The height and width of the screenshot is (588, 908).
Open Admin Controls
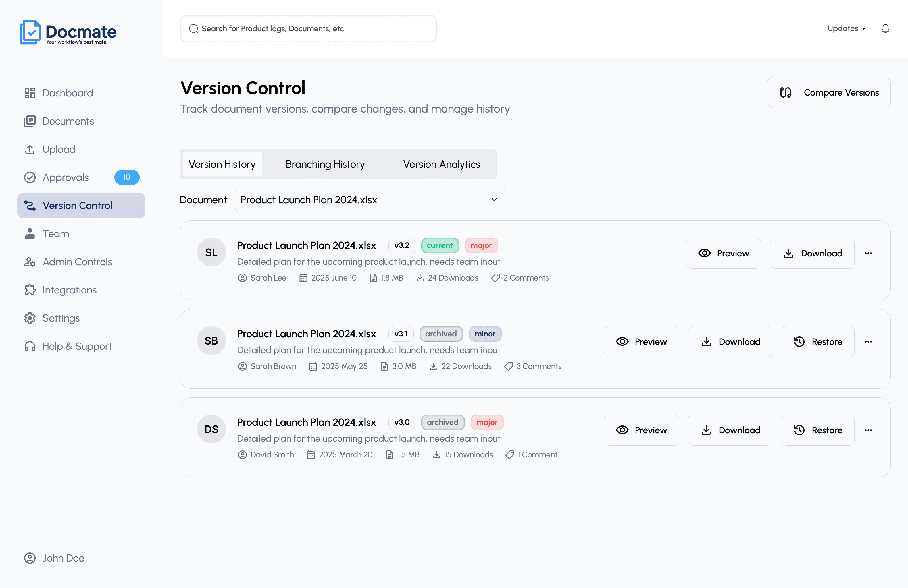[x=81, y=262]
